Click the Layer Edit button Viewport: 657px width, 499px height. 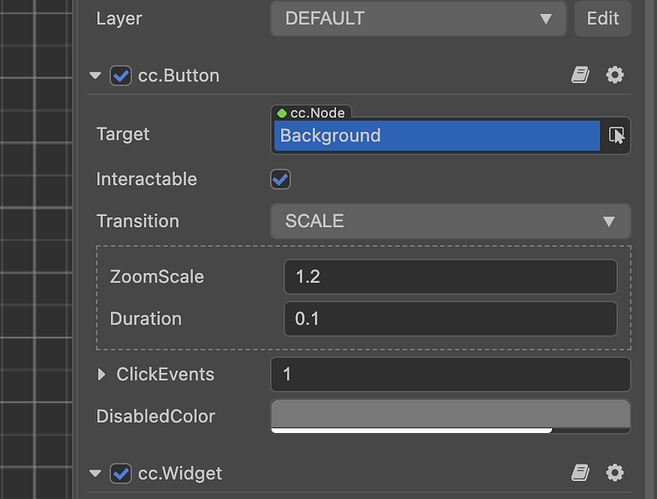click(602, 18)
